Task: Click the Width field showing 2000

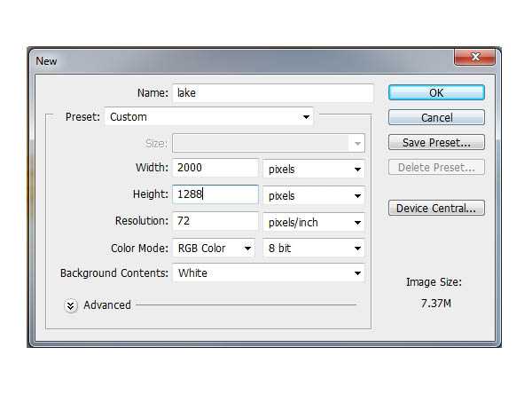Action: [x=215, y=168]
